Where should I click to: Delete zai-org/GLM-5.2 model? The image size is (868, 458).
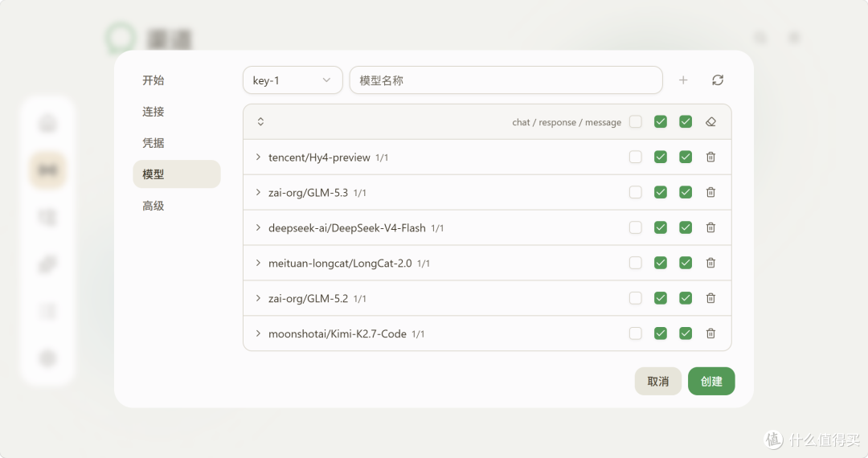(x=710, y=299)
